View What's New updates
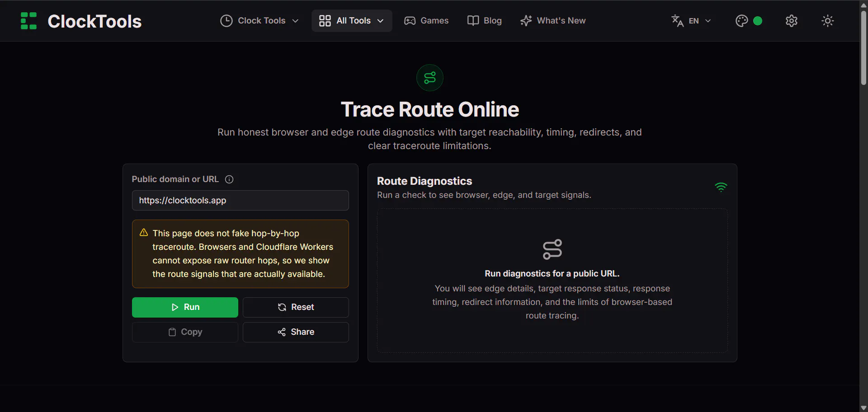The width and height of the screenshot is (868, 412). click(553, 21)
